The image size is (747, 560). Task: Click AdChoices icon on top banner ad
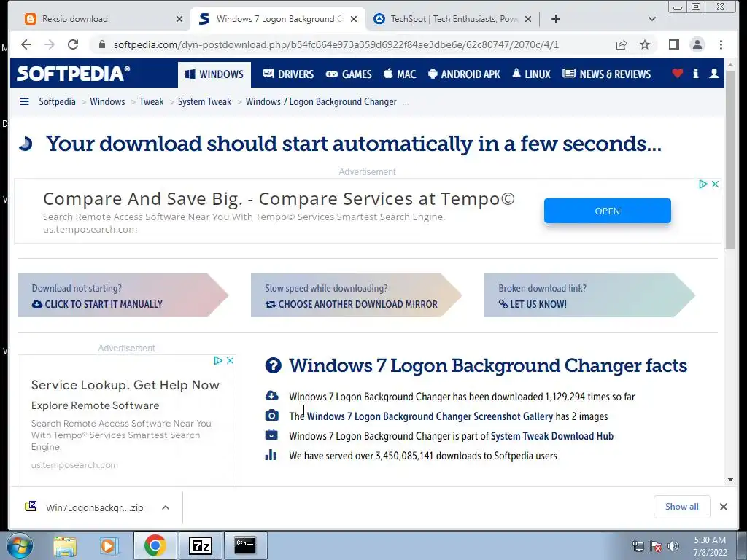coord(703,184)
